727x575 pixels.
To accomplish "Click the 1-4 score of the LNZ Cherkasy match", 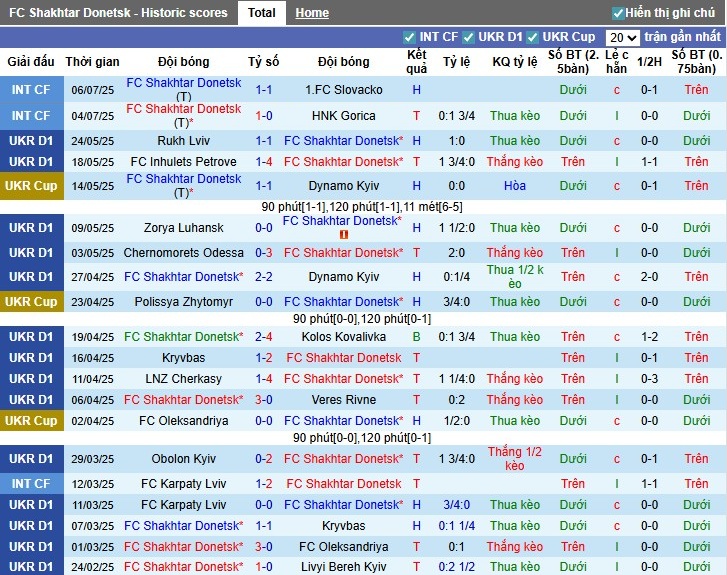I will click(264, 379).
